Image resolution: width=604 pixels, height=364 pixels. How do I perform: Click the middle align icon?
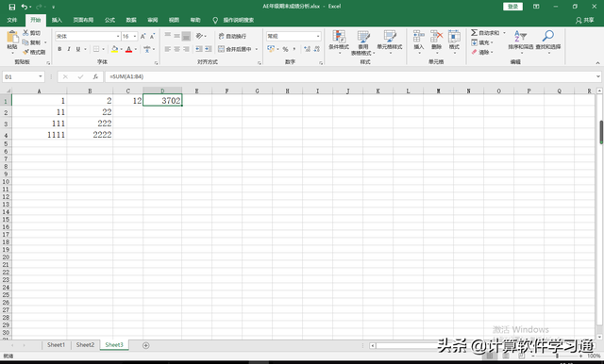176,36
